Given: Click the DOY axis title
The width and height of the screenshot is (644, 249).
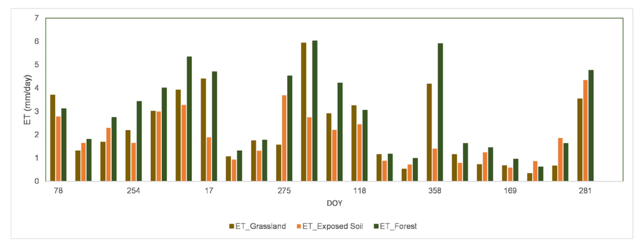Looking at the screenshot, I should point(334,203).
